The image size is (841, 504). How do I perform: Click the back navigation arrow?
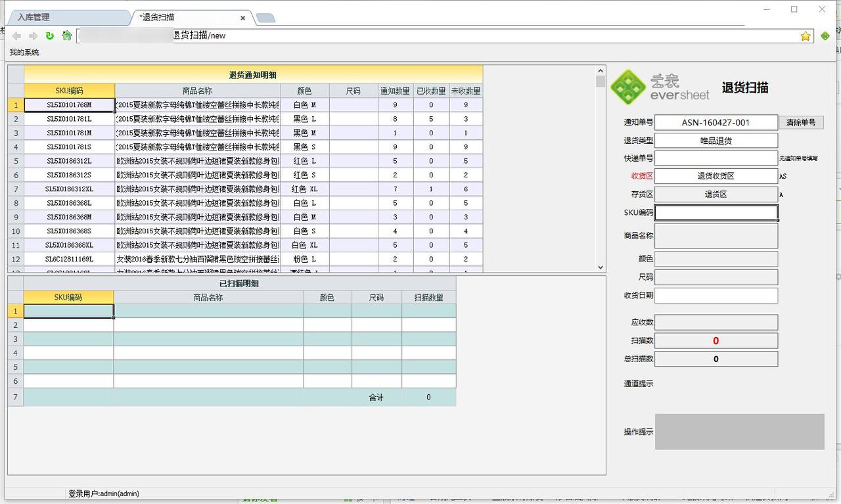[x=16, y=35]
